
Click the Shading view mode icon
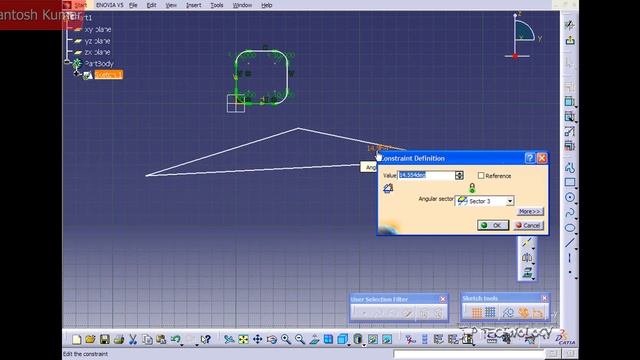[x=358, y=339]
